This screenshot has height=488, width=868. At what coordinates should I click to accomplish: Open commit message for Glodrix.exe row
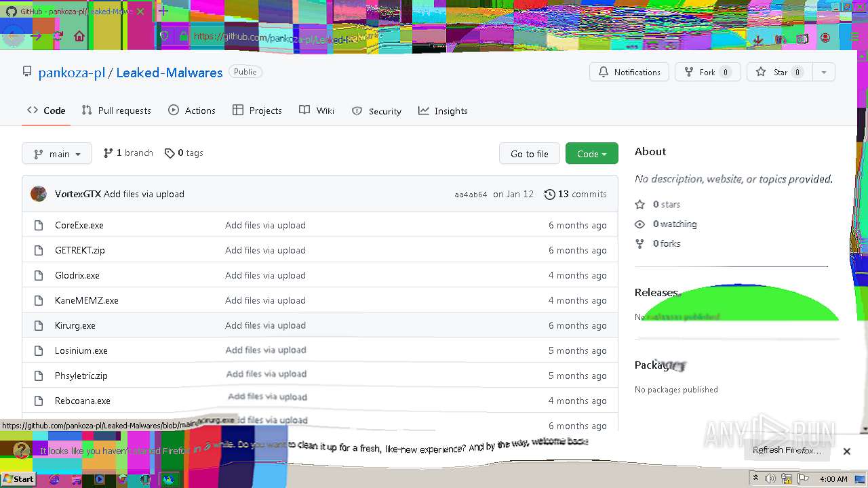tap(265, 275)
